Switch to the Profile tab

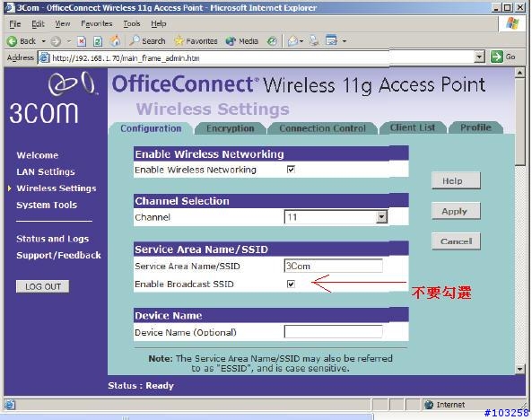point(475,127)
